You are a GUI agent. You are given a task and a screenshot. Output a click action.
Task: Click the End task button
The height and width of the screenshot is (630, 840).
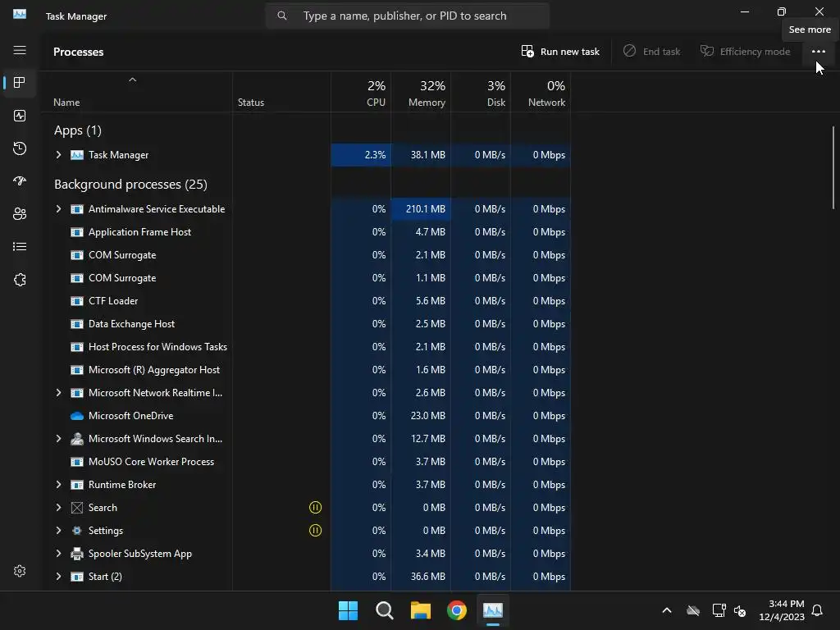[651, 52]
